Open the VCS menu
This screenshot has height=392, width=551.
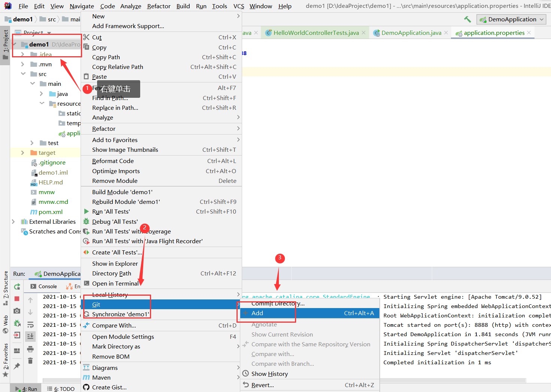[x=239, y=6]
